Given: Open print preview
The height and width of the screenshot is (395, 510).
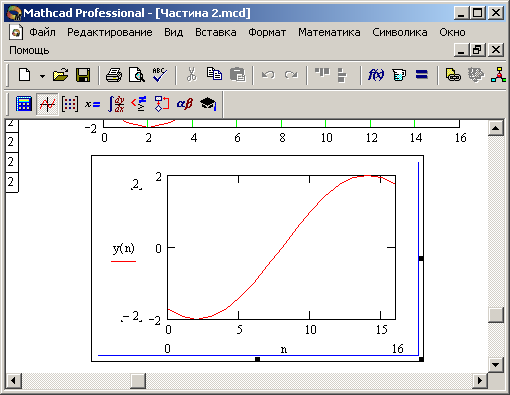Looking at the screenshot, I should (x=137, y=75).
